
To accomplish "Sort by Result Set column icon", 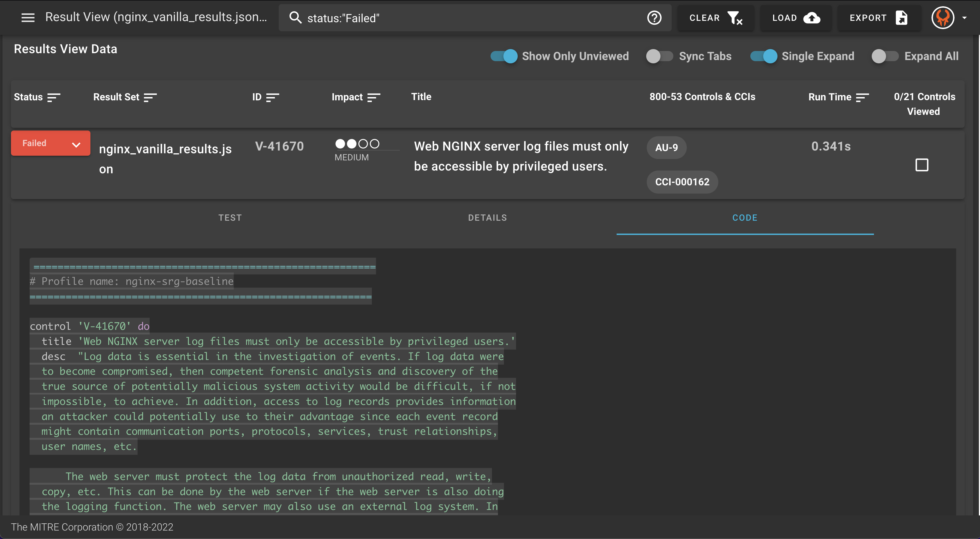I will [150, 97].
